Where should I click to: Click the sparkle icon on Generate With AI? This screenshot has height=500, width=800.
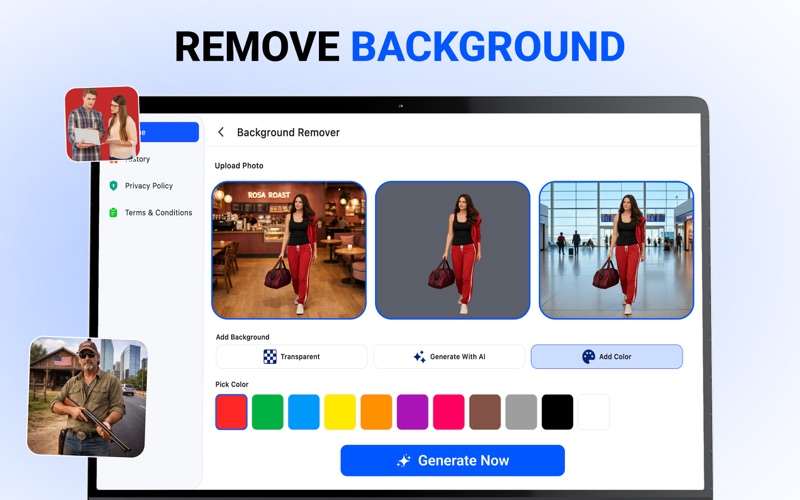pos(419,357)
